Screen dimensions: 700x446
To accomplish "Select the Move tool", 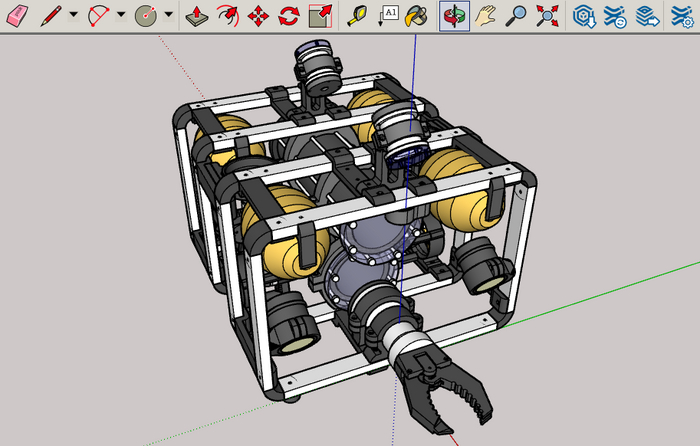I will [x=258, y=15].
